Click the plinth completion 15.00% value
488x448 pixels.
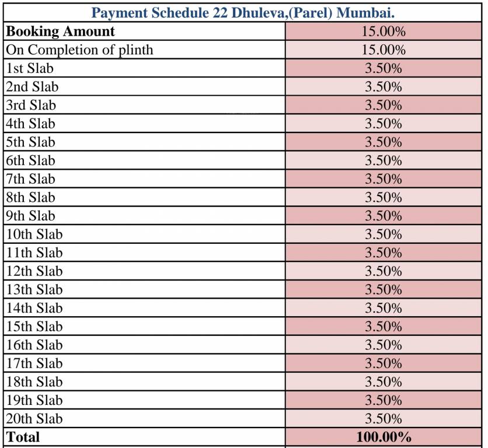pos(384,50)
